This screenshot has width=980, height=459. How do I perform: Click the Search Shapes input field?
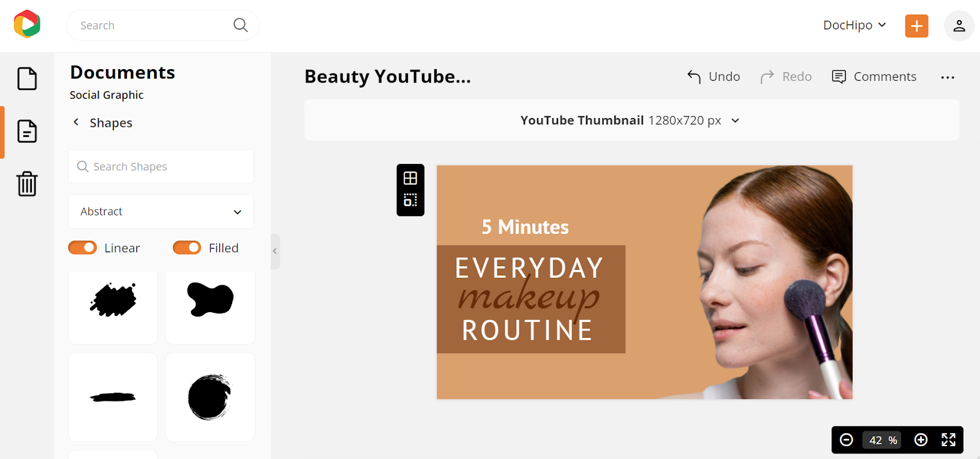pyautogui.click(x=161, y=166)
